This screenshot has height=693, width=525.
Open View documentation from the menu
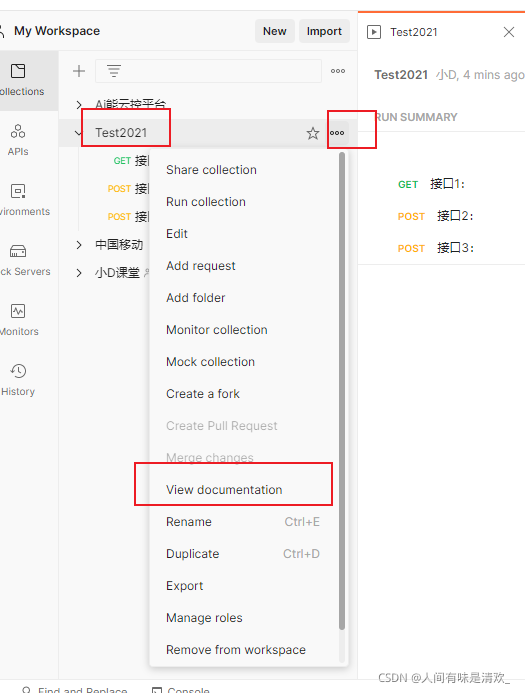click(224, 490)
